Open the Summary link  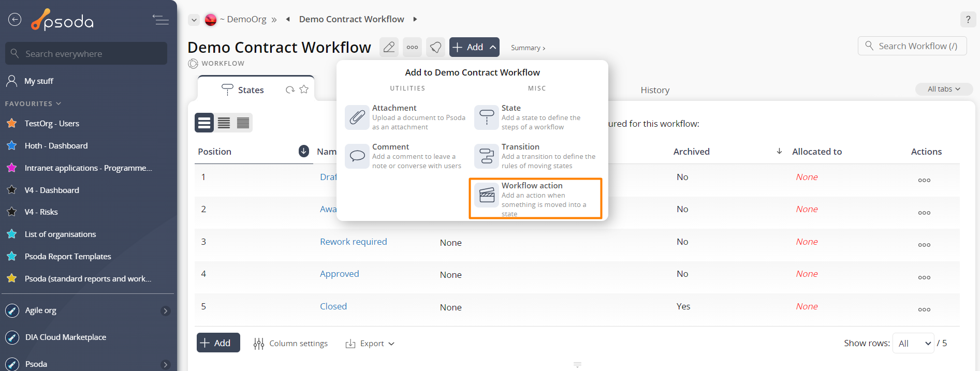point(528,48)
